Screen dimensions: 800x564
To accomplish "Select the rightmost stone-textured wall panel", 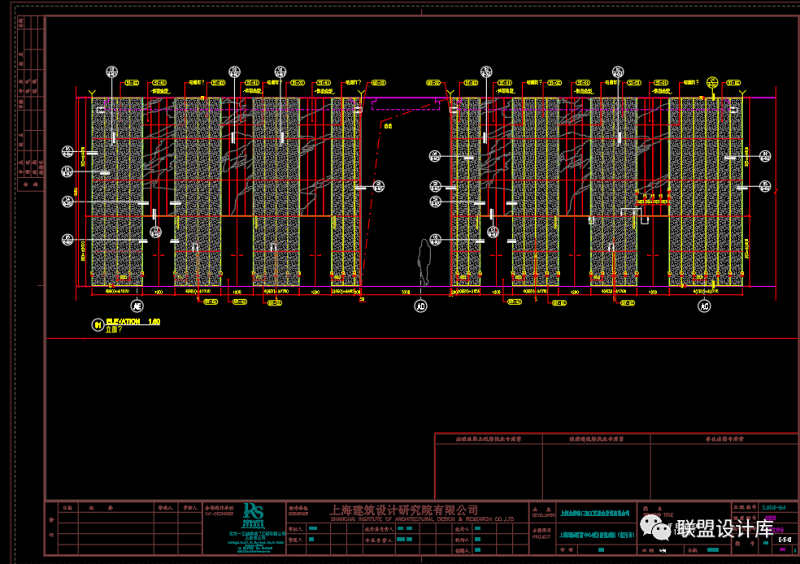I will tap(706, 190).
